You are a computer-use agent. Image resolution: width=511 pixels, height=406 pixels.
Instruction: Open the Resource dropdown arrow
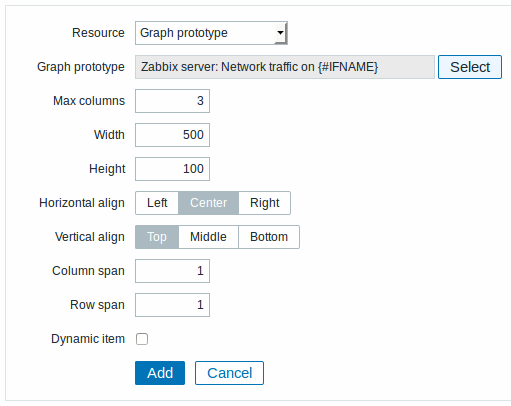pos(280,33)
